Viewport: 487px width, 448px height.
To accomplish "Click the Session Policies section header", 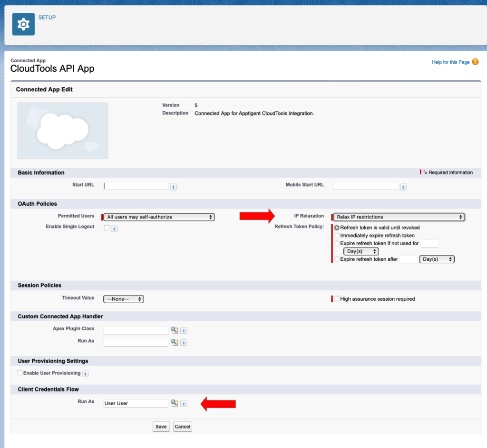I will pos(39,286).
